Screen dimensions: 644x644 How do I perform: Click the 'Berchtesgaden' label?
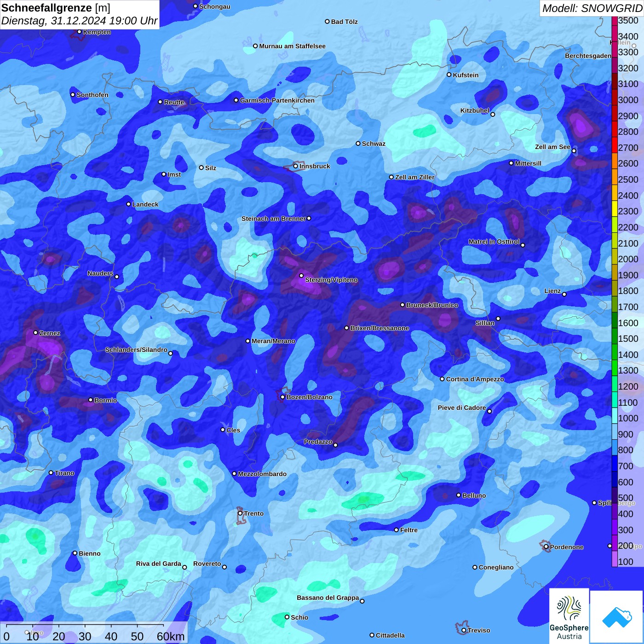click(x=588, y=56)
